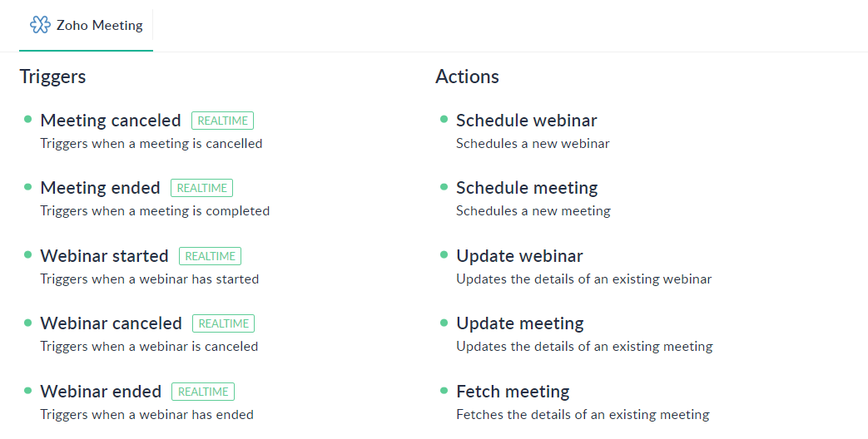The height and width of the screenshot is (439, 868).
Task: Pick the Update meeting action
Action: coord(520,323)
